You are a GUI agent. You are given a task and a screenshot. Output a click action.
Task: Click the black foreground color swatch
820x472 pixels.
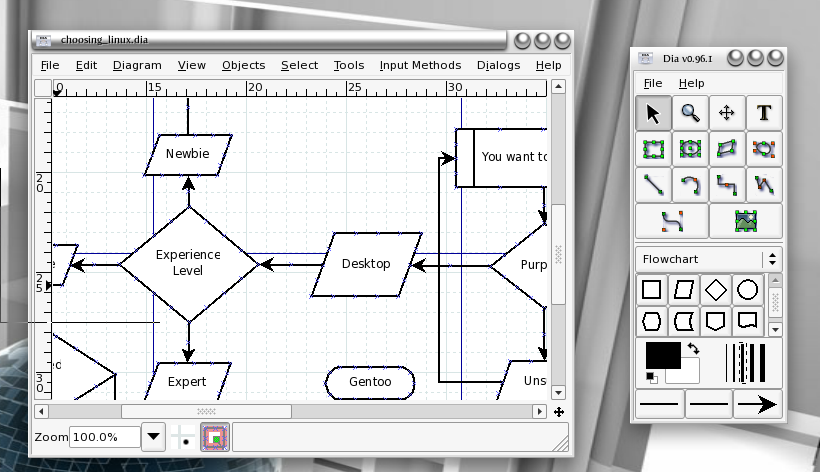pos(663,355)
